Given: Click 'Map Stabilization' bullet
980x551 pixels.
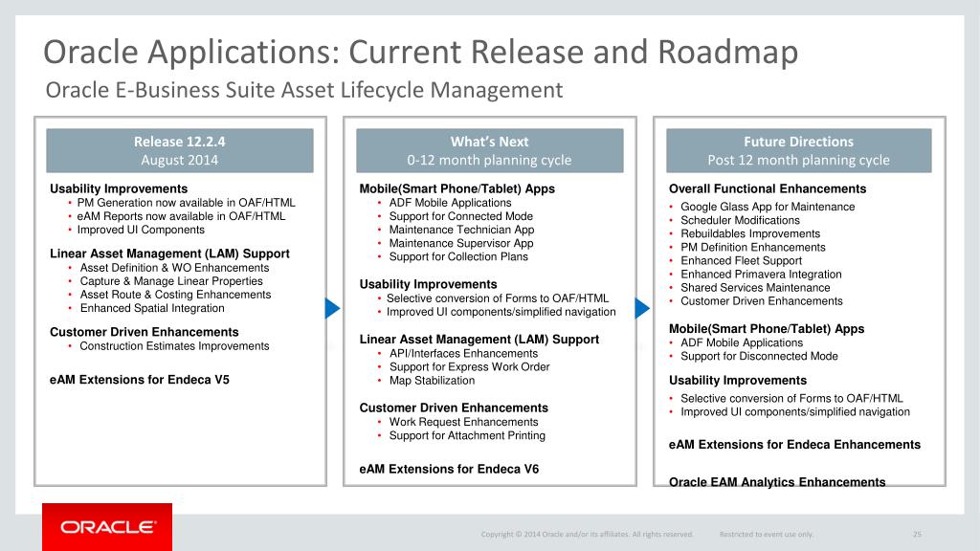Looking at the screenshot, I should (x=432, y=381).
